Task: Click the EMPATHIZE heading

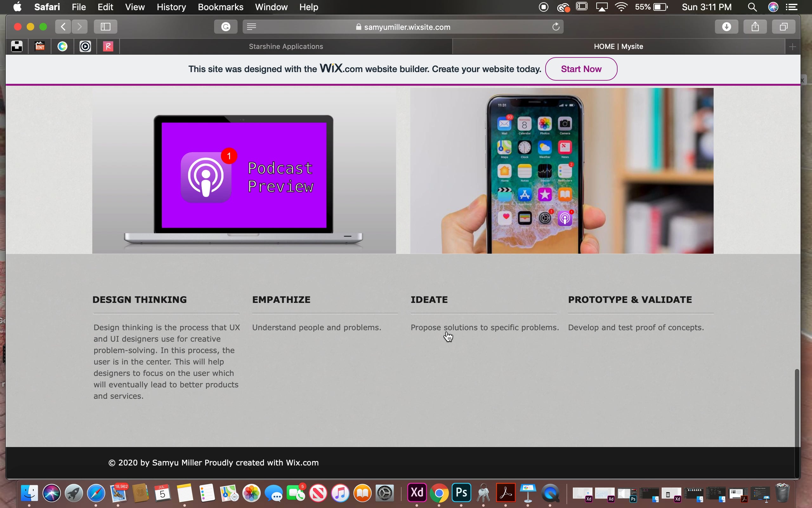Action: [x=281, y=299]
